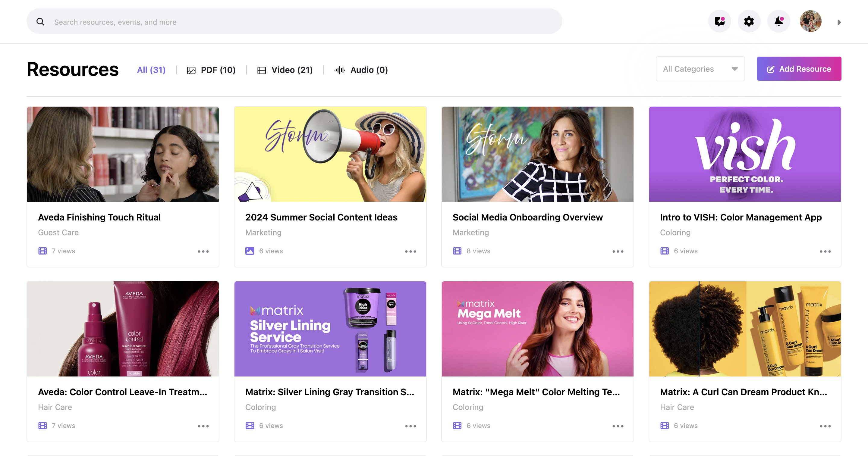Screen dimensions: 868x456
Task: Expand the arrow next to avatar
Action: click(x=839, y=22)
